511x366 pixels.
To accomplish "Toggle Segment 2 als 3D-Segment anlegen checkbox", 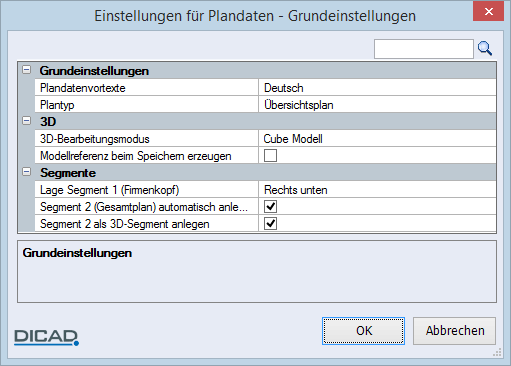I will pos(270,224).
